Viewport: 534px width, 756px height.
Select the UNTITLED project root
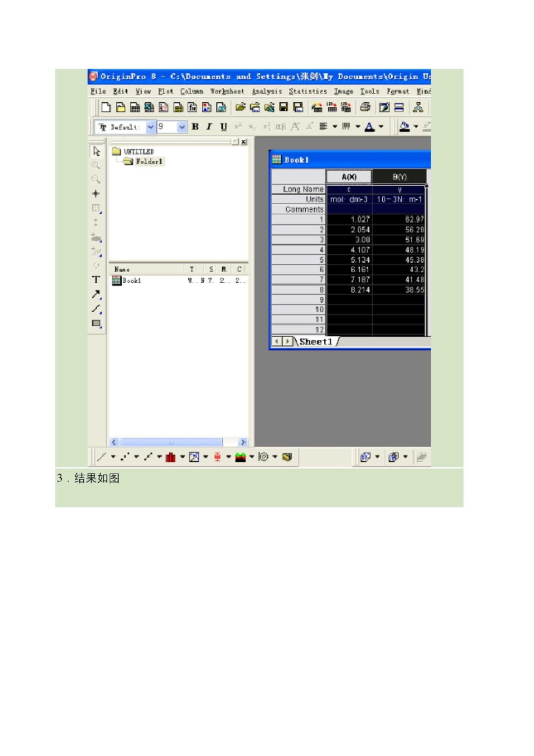tap(138, 151)
